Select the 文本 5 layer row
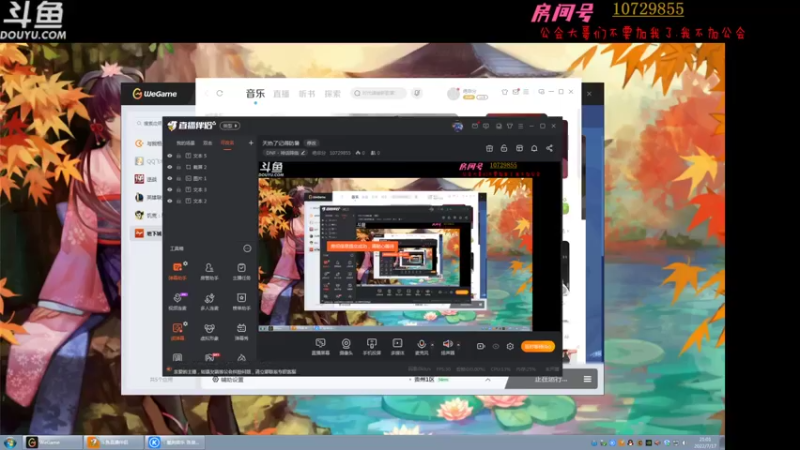Viewport: 800px width, 450px height. pyautogui.click(x=210, y=156)
